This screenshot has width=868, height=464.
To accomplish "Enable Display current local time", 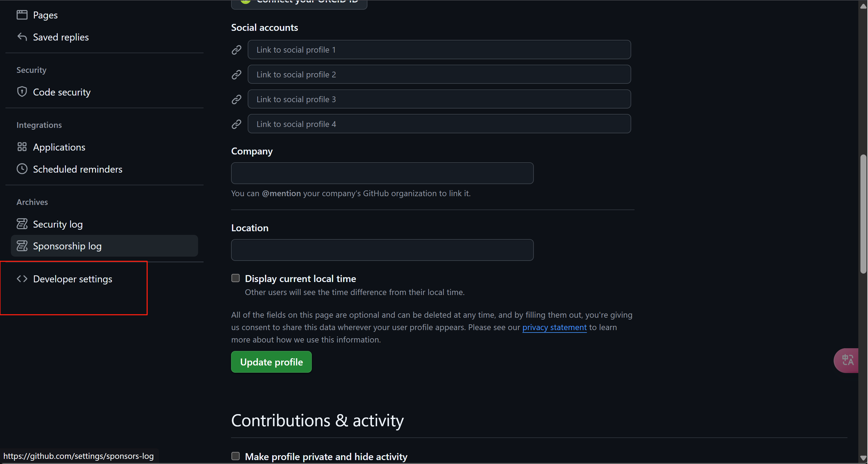I will [235, 278].
